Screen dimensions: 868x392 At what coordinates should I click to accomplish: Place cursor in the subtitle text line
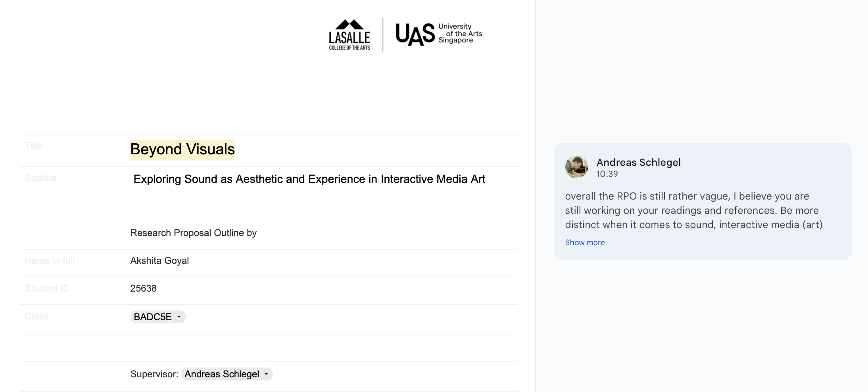(x=309, y=179)
